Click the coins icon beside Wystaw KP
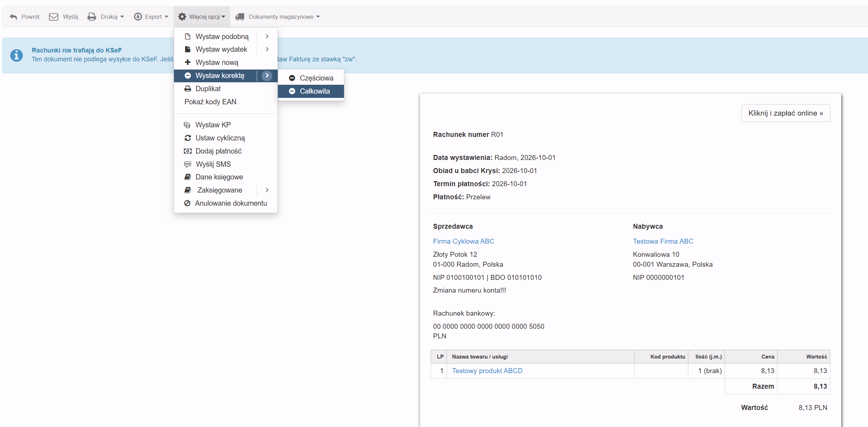 click(x=187, y=125)
